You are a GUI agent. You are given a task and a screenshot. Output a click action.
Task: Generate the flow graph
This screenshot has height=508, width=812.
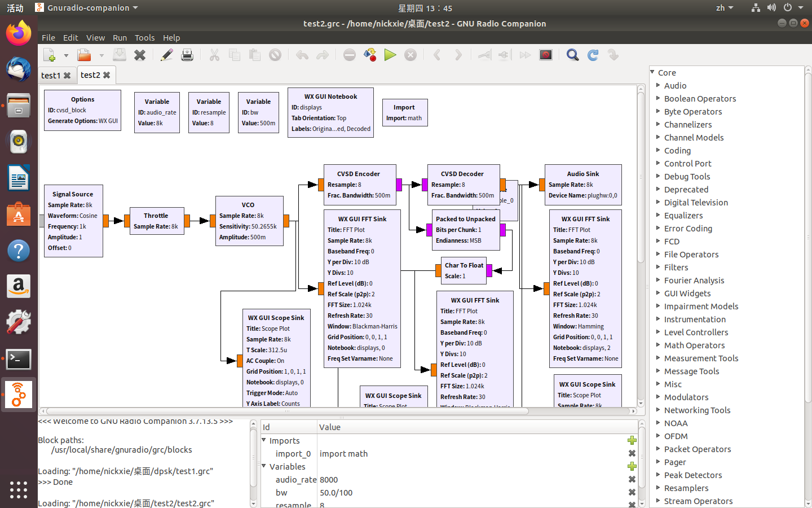[370, 55]
